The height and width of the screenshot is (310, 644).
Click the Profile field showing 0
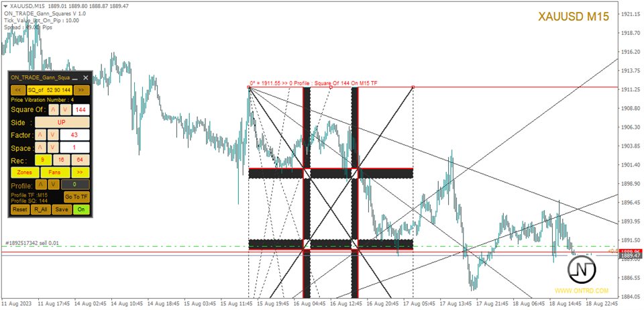point(75,185)
